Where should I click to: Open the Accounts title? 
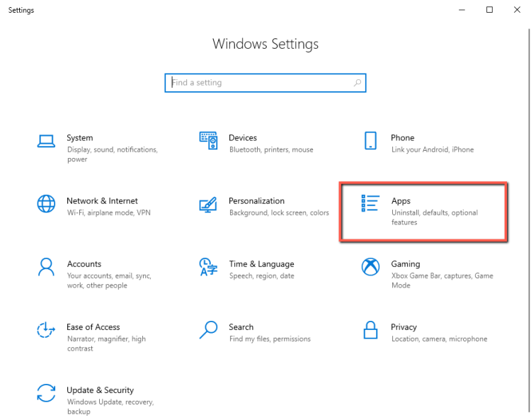pos(84,264)
